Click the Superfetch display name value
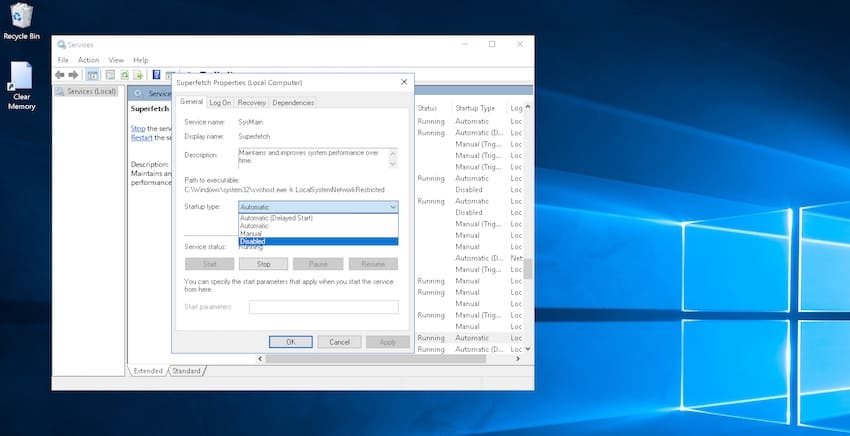This screenshot has width=850, height=436. coord(254,136)
